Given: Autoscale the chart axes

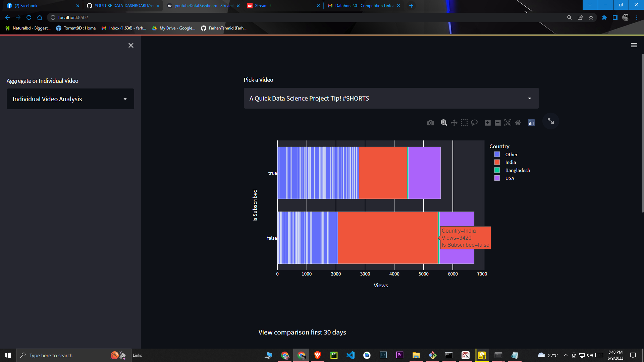Looking at the screenshot, I should coord(508,123).
